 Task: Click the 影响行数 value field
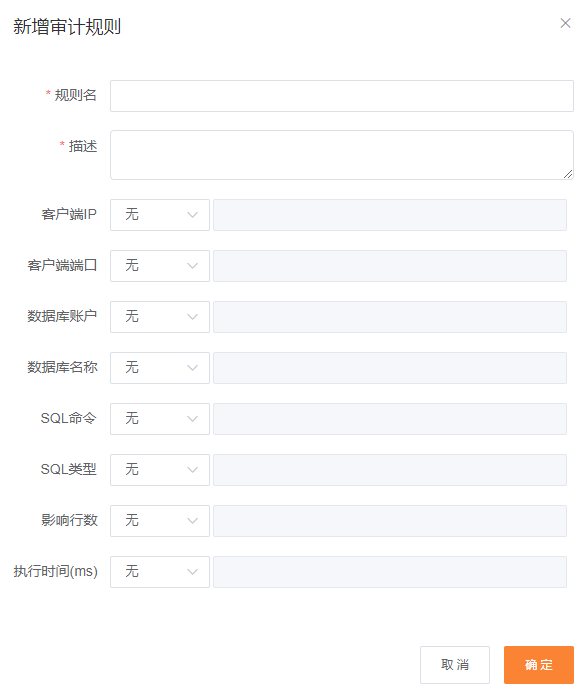(390, 521)
